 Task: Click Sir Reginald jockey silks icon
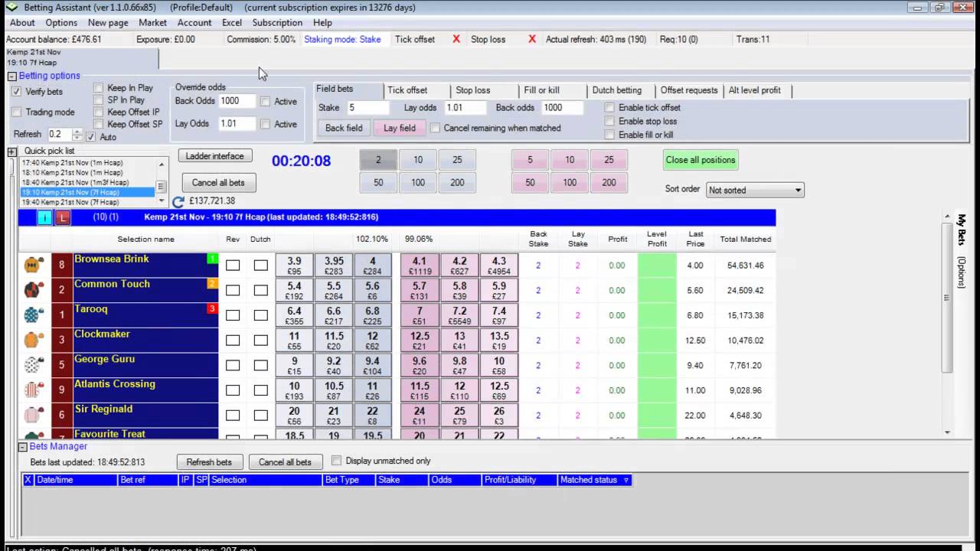(33, 415)
